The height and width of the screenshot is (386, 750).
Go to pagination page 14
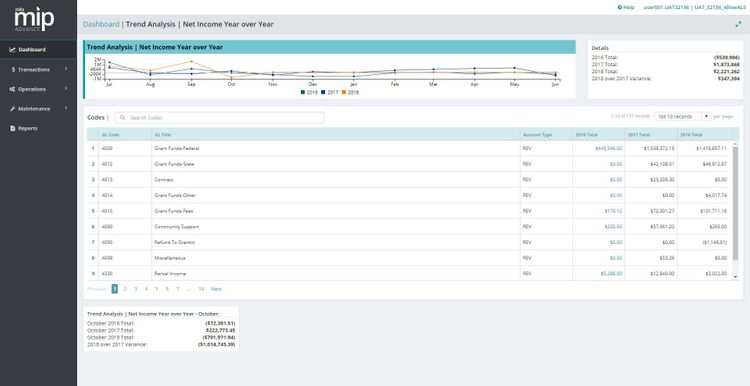(x=201, y=289)
